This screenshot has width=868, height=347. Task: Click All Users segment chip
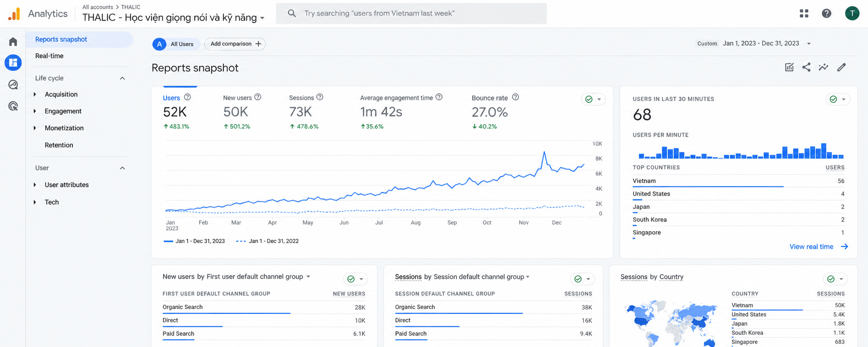click(176, 44)
